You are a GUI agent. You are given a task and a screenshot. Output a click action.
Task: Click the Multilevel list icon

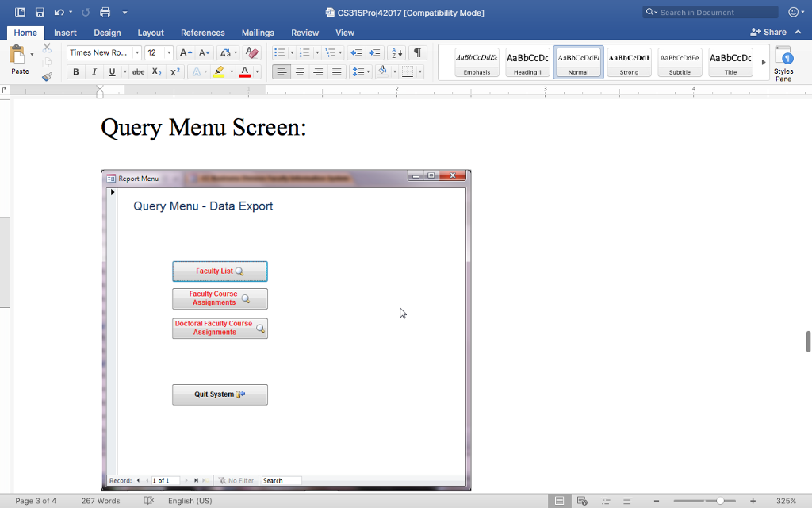(x=330, y=53)
